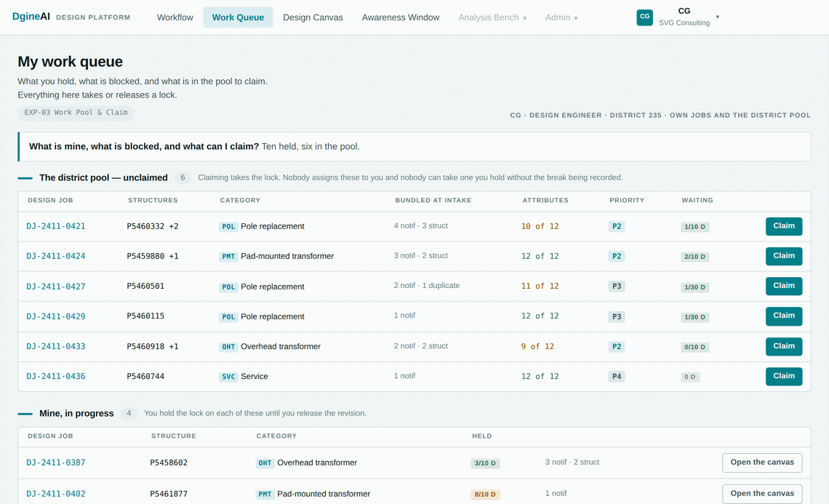Claim design job DJ-2411-0433
This screenshot has height=504, width=829.
[784, 346]
